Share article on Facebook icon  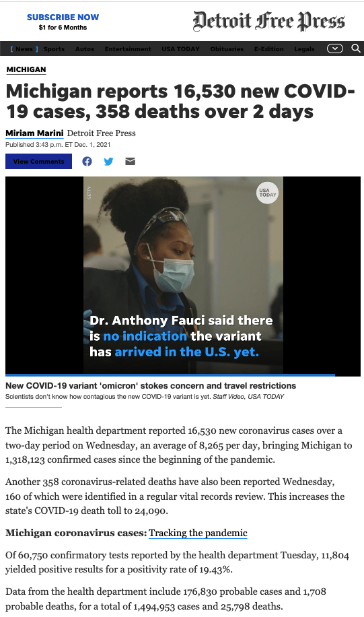(x=87, y=162)
